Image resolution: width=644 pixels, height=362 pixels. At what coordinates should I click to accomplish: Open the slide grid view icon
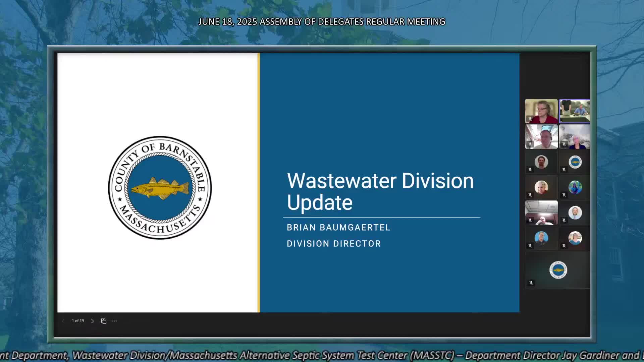point(104,321)
